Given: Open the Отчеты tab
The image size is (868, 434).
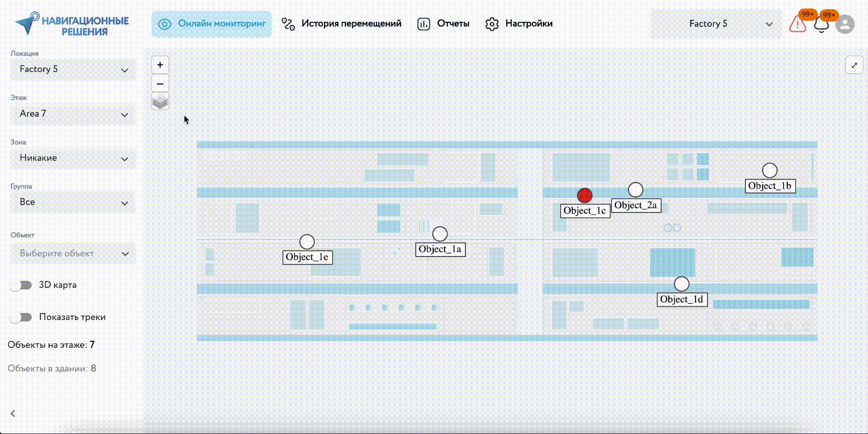Looking at the screenshot, I should tap(444, 24).
